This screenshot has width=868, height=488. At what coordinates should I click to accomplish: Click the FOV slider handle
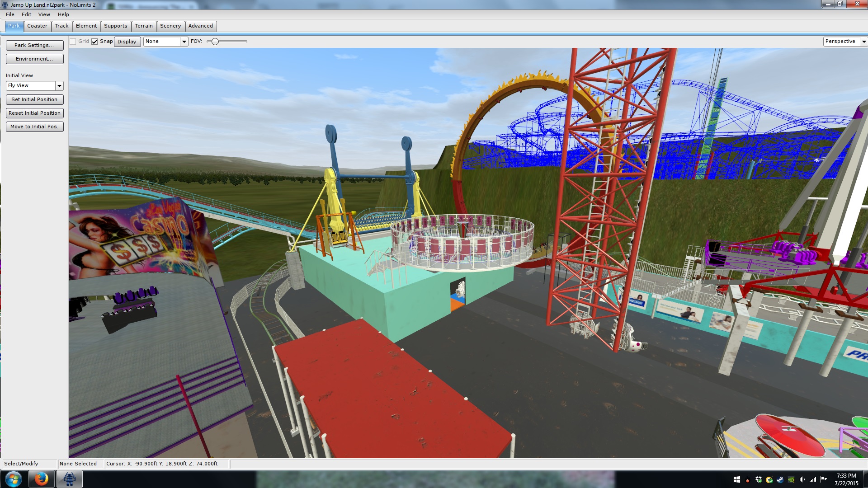point(215,42)
